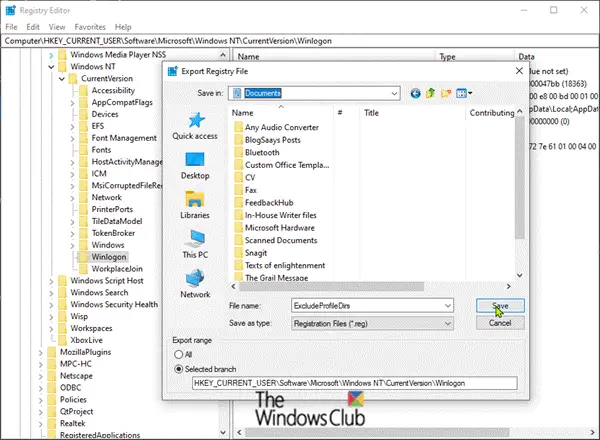The width and height of the screenshot is (600, 440).
Task: Select the XboxLive registry key
Action: point(86,340)
